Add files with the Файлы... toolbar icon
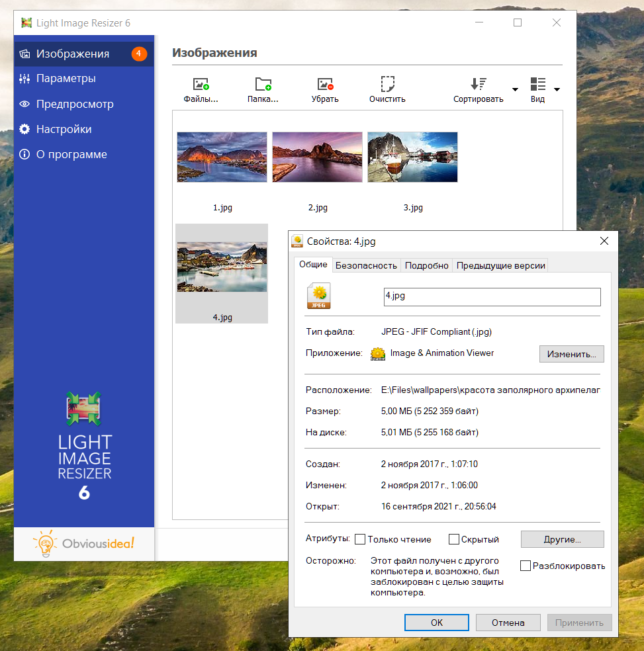The width and height of the screenshot is (644, 651). [201, 84]
